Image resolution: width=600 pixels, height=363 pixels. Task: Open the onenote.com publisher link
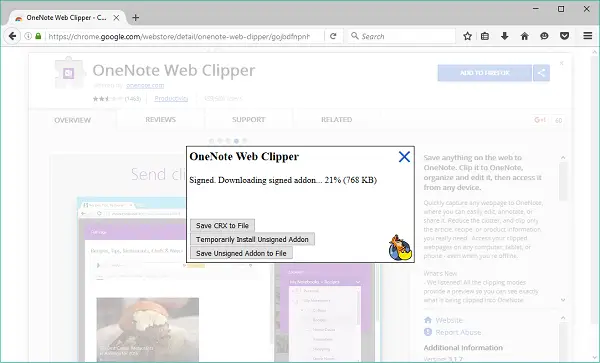point(145,86)
